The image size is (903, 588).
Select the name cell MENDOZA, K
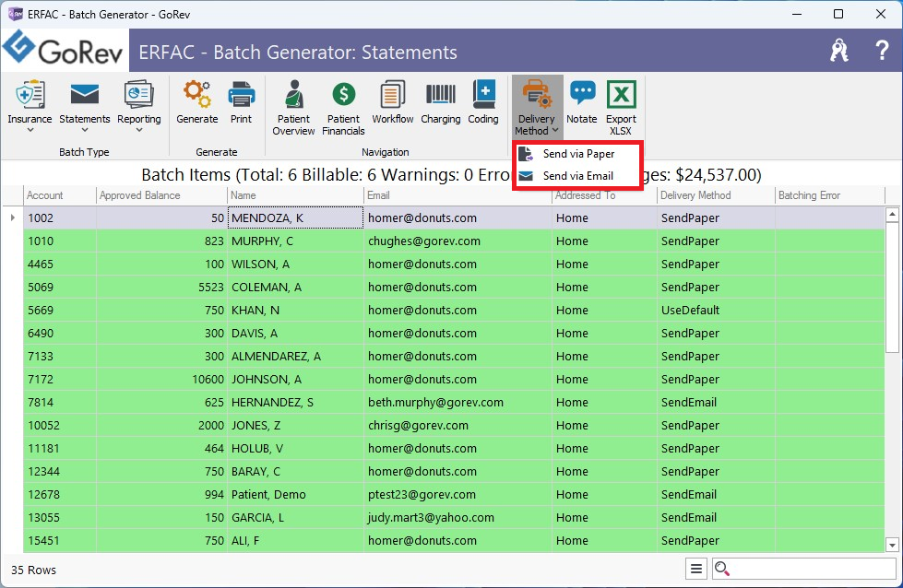click(295, 218)
